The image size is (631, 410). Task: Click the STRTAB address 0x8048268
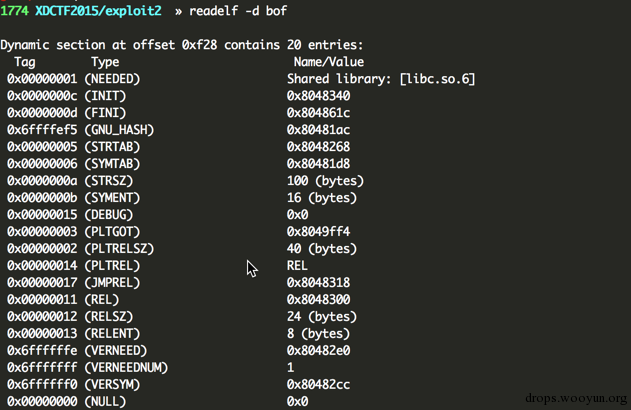click(x=318, y=147)
